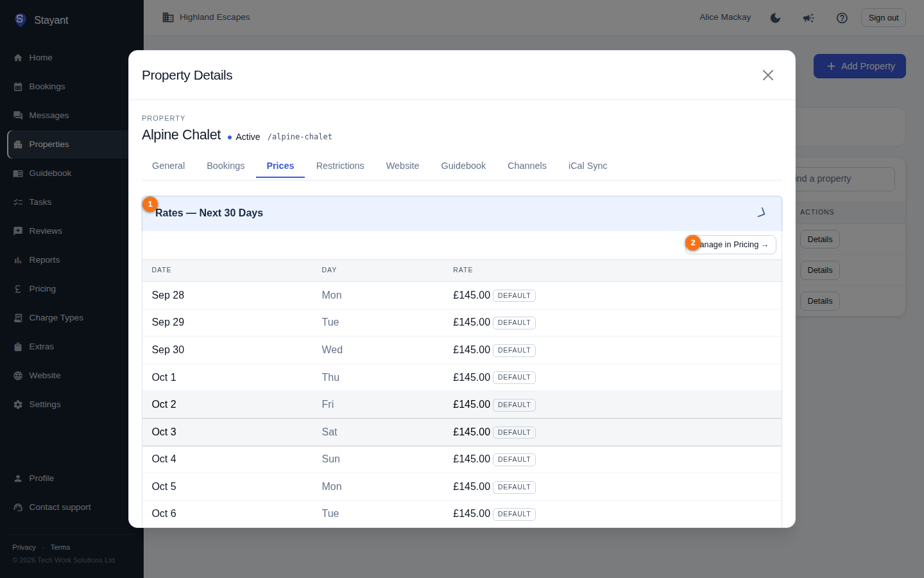
Task: Open the Privacy link in the footer
Action: [x=24, y=547]
